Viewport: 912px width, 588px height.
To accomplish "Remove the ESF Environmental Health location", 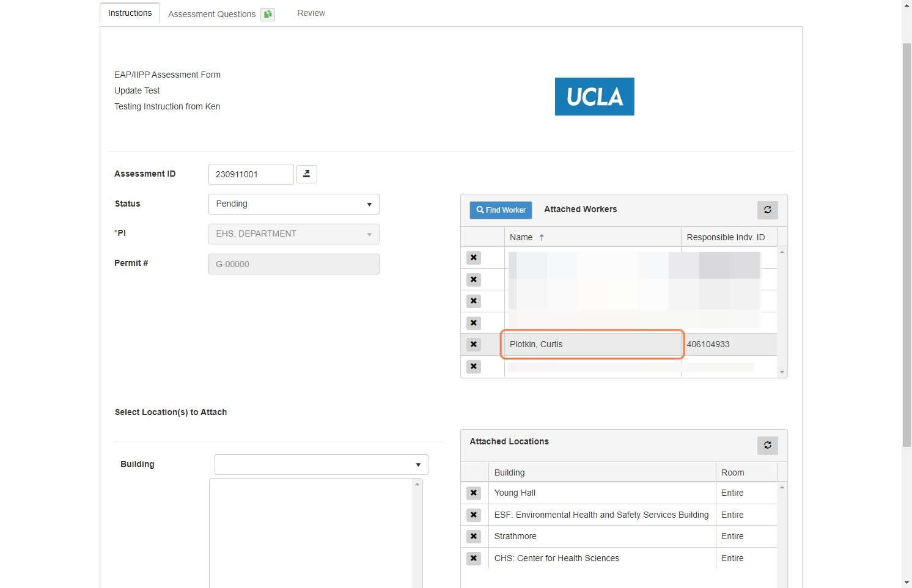I will point(474,515).
